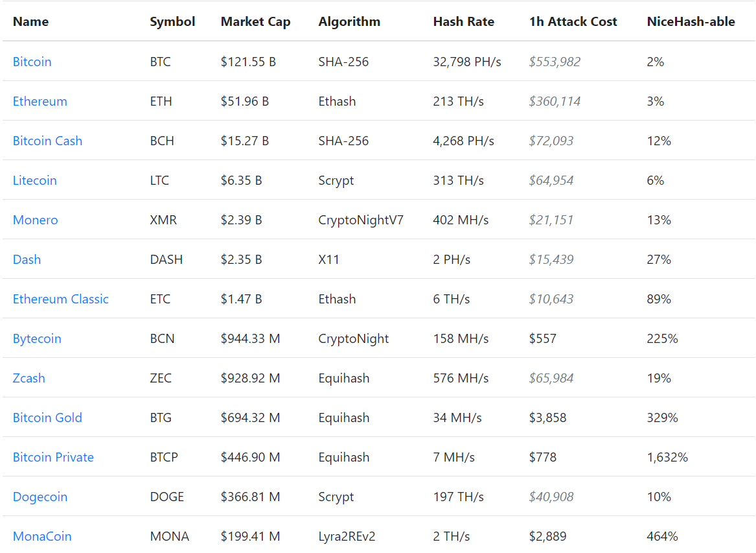Open the Bytecoin link
The width and height of the screenshot is (756, 553).
coord(37,338)
